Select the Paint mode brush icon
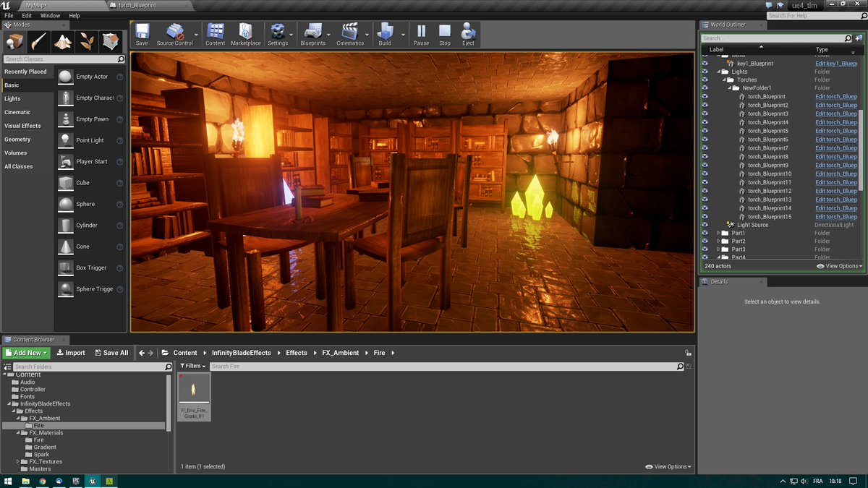The width and height of the screenshot is (868, 488). (x=39, y=41)
